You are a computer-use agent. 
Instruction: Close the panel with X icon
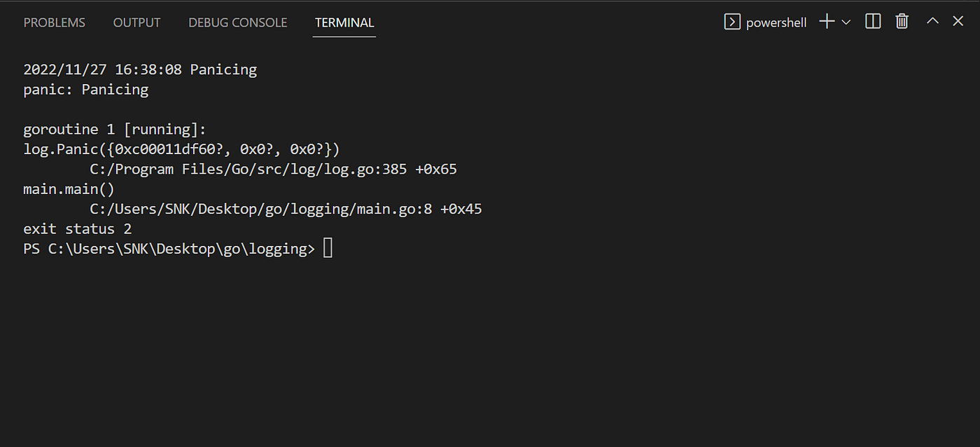click(958, 21)
